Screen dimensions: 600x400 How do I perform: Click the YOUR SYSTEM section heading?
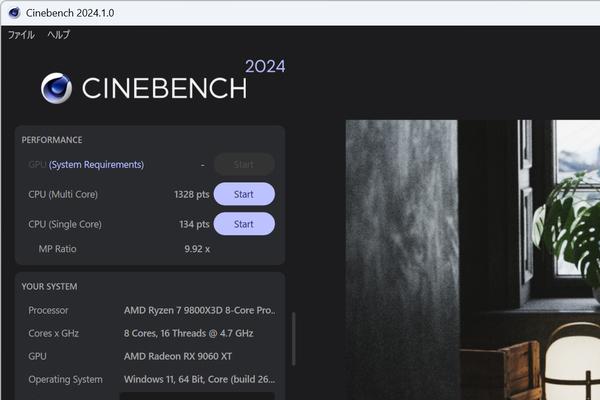tap(49, 287)
